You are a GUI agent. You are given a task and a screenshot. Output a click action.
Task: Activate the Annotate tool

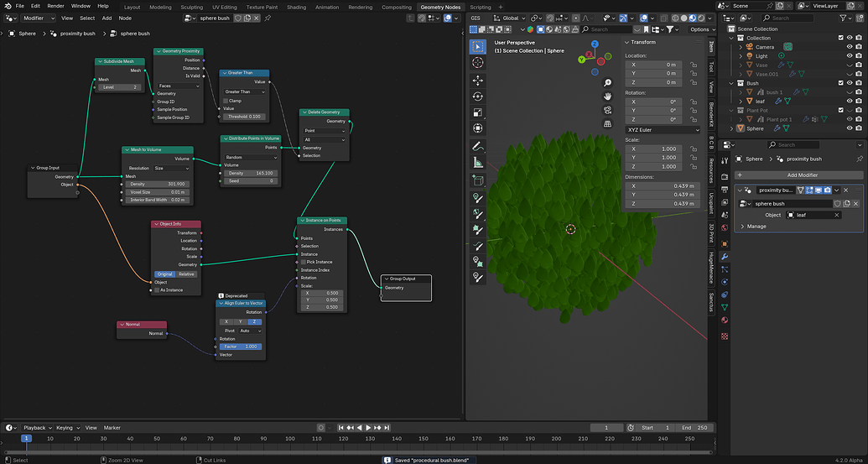[x=478, y=147]
